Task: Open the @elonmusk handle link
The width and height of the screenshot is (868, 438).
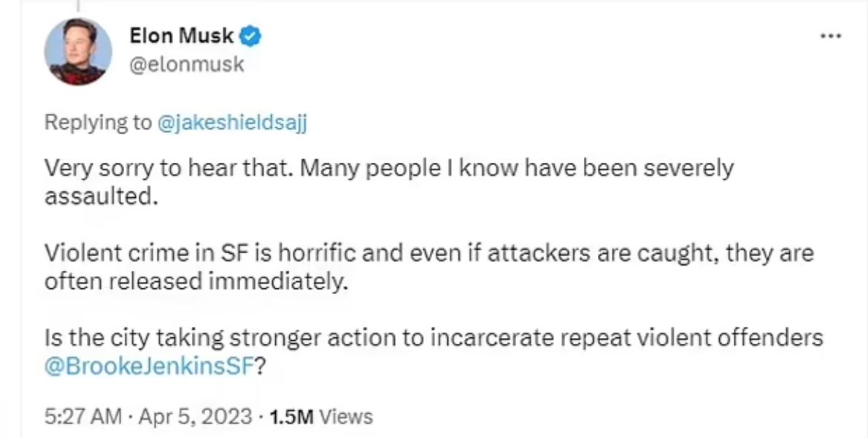Action: (186, 65)
